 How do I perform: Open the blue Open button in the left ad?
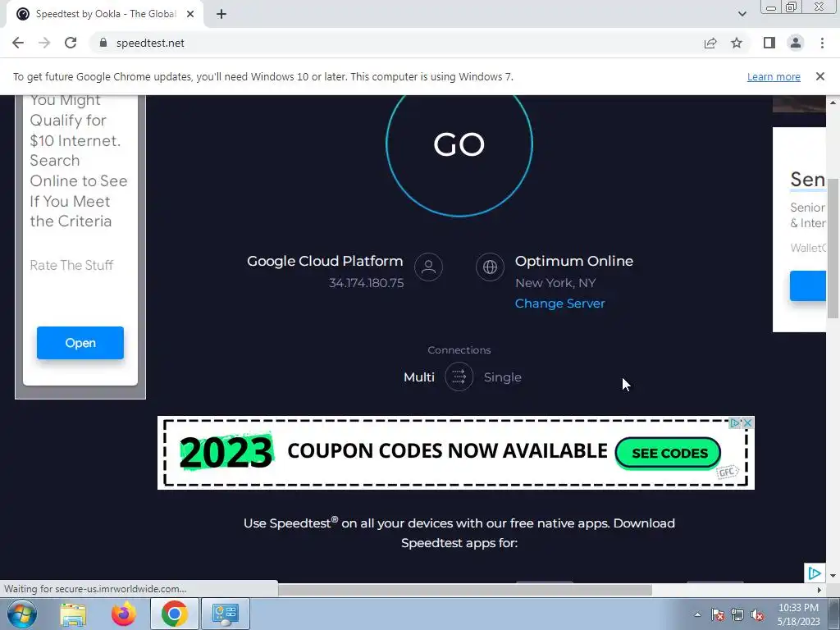pyautogui.click(x=80, y=343)
